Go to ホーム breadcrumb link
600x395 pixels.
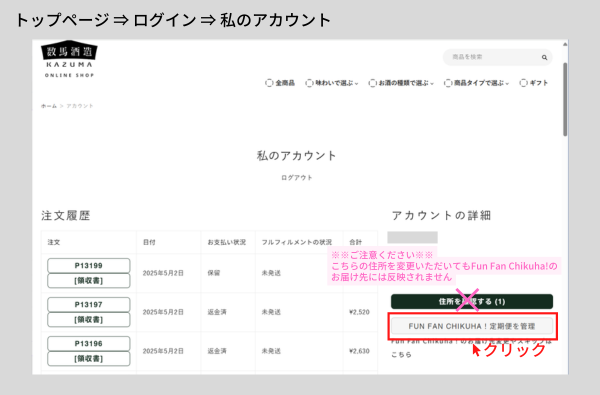[x=49, y=106]
